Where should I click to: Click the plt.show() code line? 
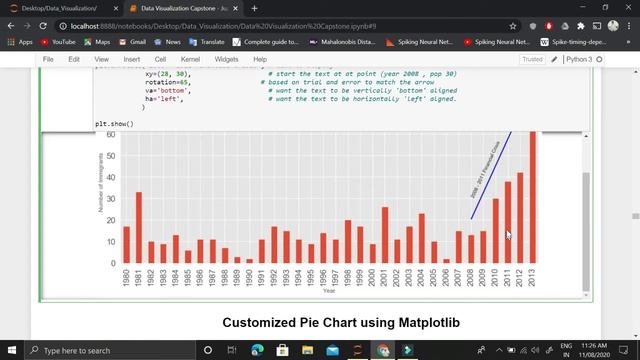[114, 124]
